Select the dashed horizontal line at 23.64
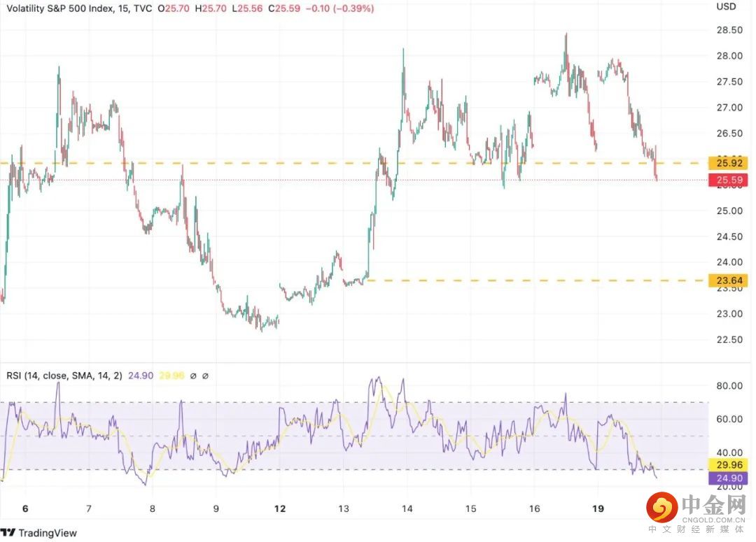 click(535, 280)
